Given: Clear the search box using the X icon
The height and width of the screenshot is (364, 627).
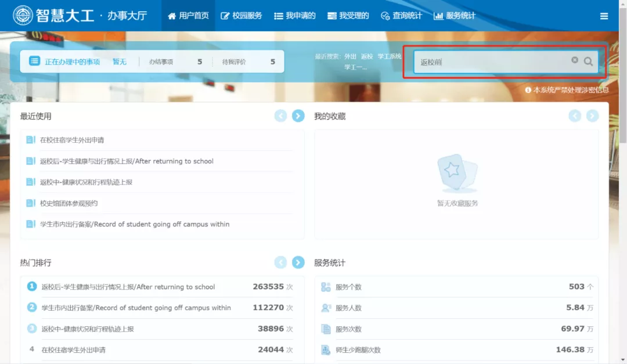Looking at the screenshot, I should (x=575, y=60).
